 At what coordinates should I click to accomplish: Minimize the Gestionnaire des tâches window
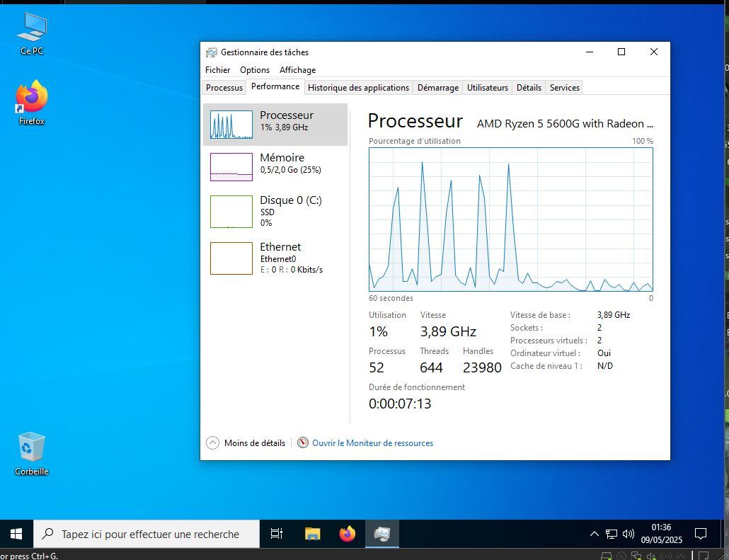coord(590,52)
